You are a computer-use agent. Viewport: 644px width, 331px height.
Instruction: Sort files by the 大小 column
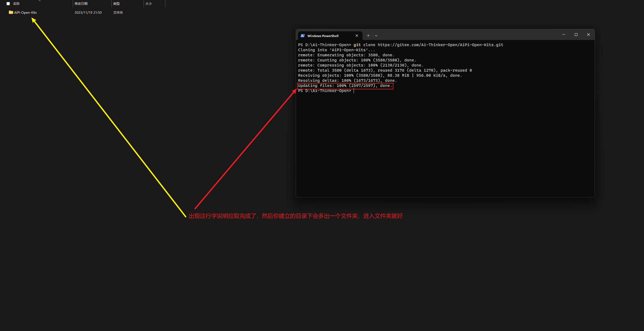[149, 4]
